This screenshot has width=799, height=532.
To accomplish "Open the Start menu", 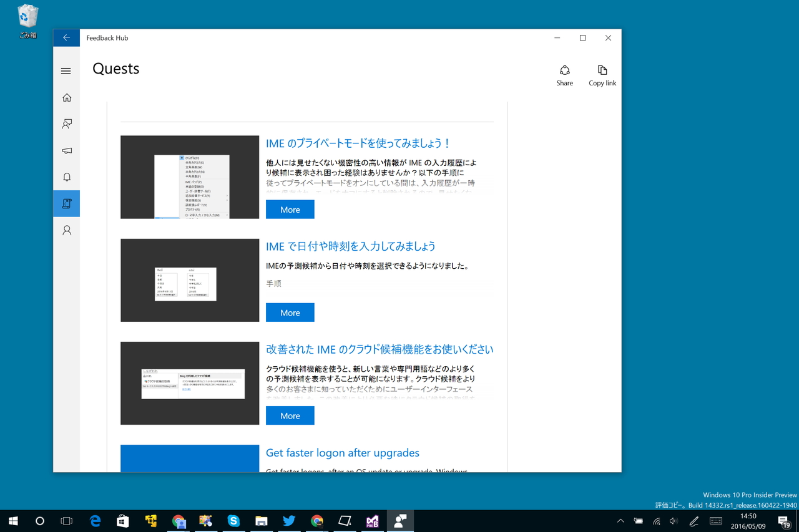I will 12,521.
